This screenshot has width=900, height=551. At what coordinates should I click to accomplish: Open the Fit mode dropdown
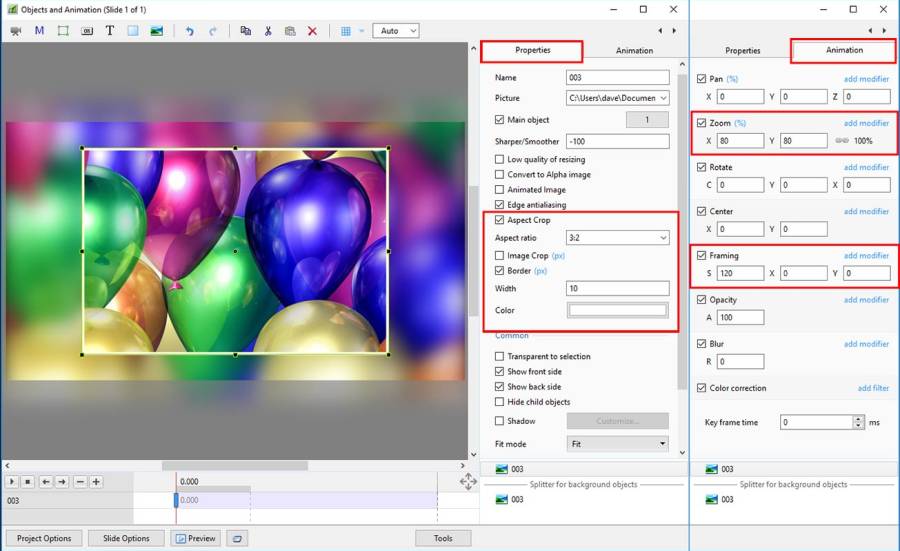pyautogui.click(x=617, y=444)
